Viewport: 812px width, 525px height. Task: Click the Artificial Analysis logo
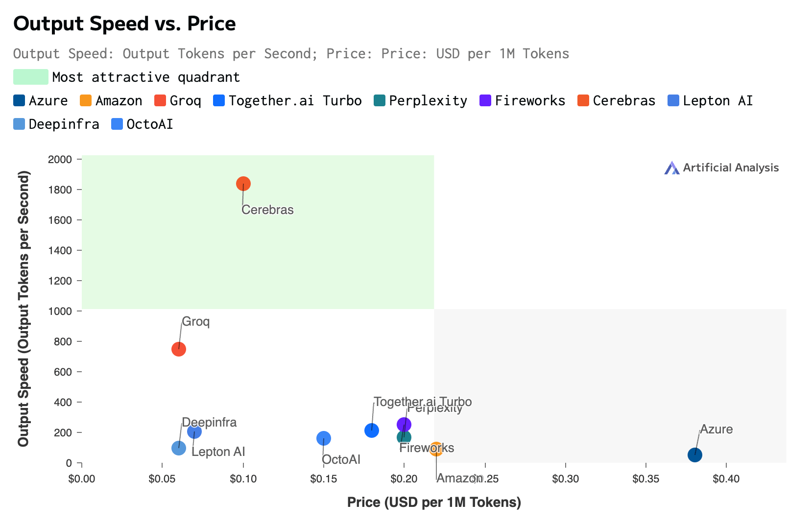pyautogui.click(x=721, y=168)
